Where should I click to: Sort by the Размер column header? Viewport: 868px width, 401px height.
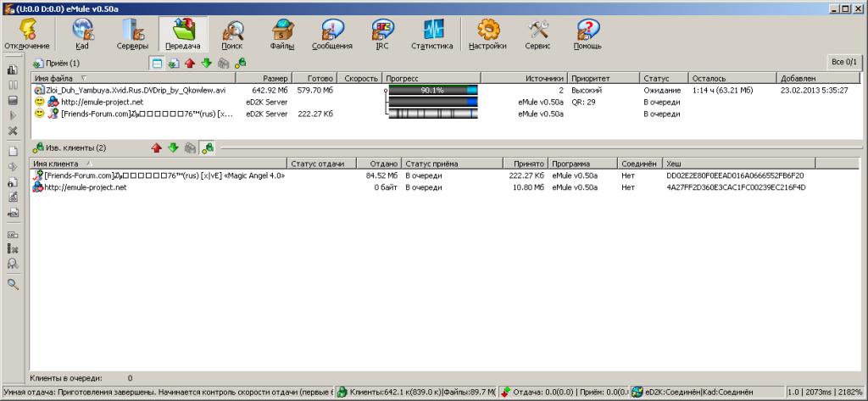point(264,79)
